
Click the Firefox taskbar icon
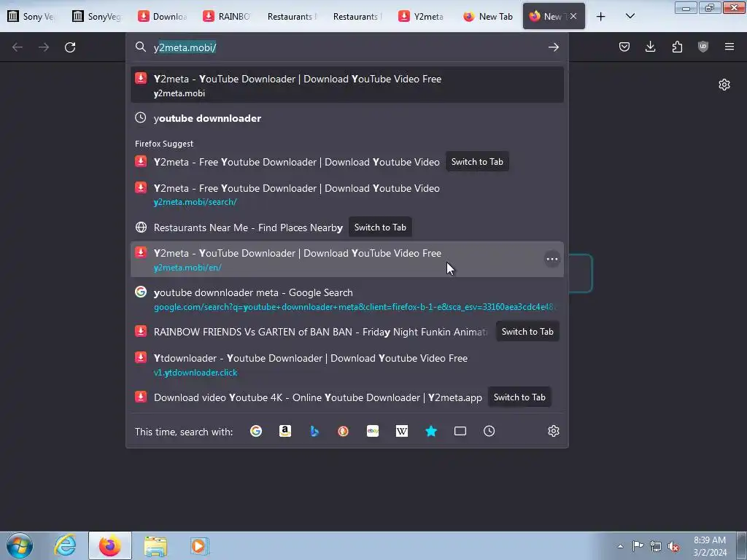(109, 545)
